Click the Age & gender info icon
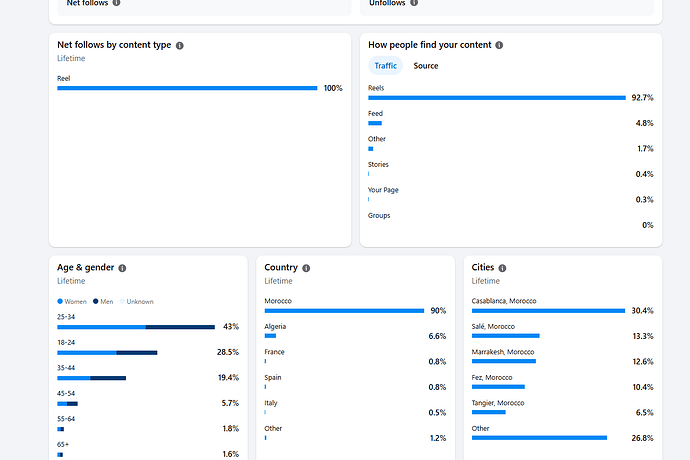Screen dimensions: 690x460 122,268
